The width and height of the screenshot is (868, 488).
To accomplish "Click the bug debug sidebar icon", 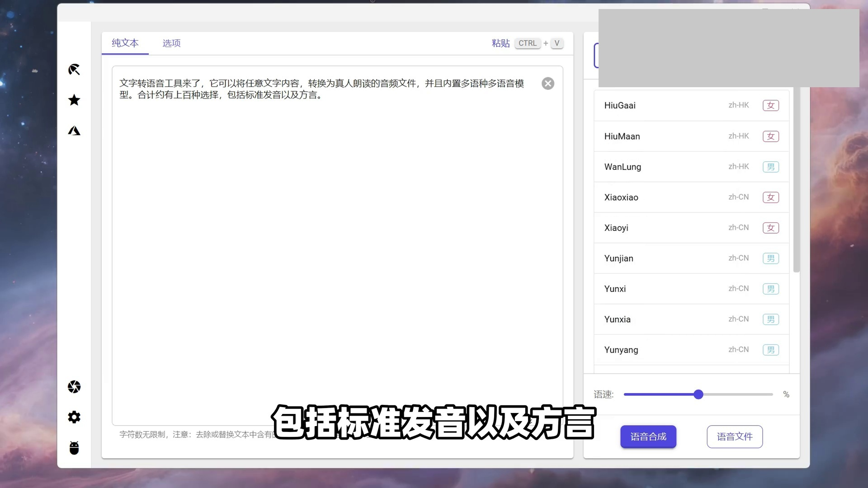I will point(74,448).
